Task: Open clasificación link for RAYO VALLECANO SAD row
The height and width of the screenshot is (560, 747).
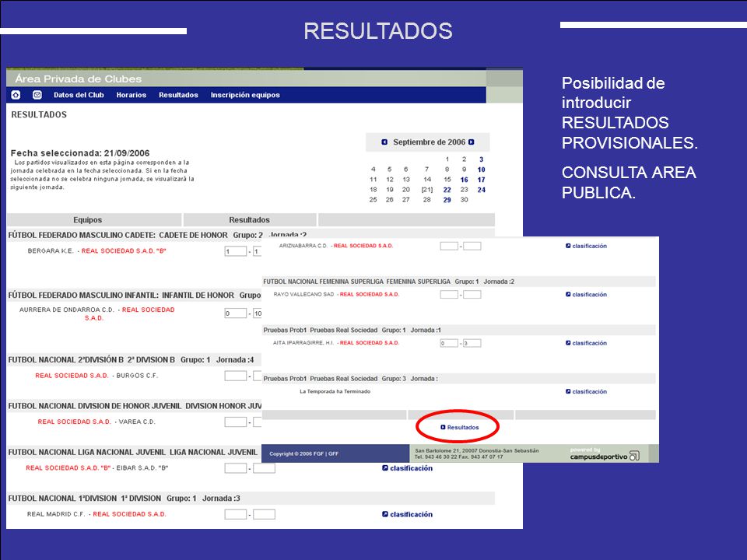Action: tap(589, 295)
